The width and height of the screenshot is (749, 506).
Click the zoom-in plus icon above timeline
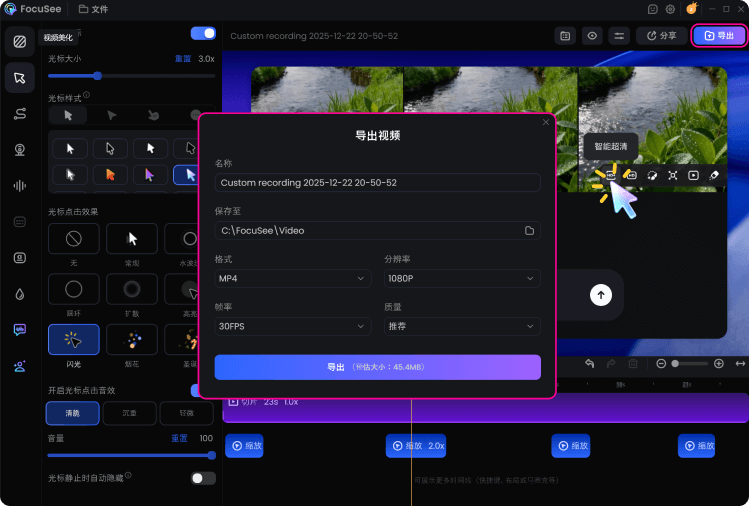pyautogui.click(x=719, y=364)
